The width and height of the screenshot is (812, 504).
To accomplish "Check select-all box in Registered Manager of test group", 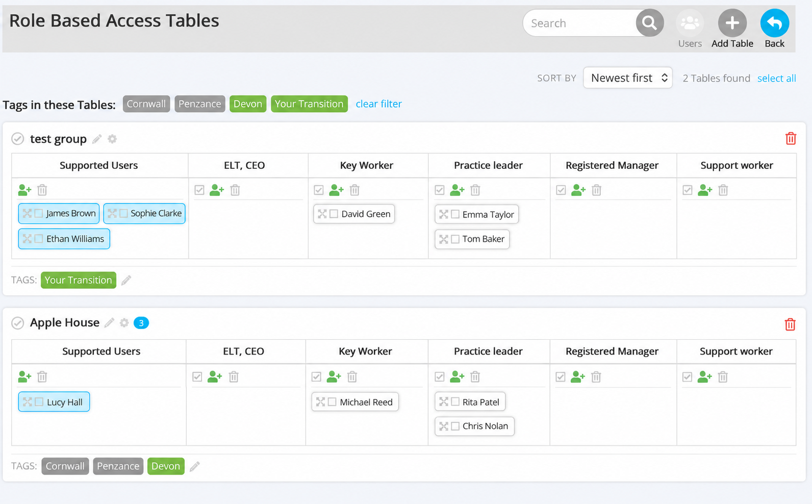I will click(561, 190).
